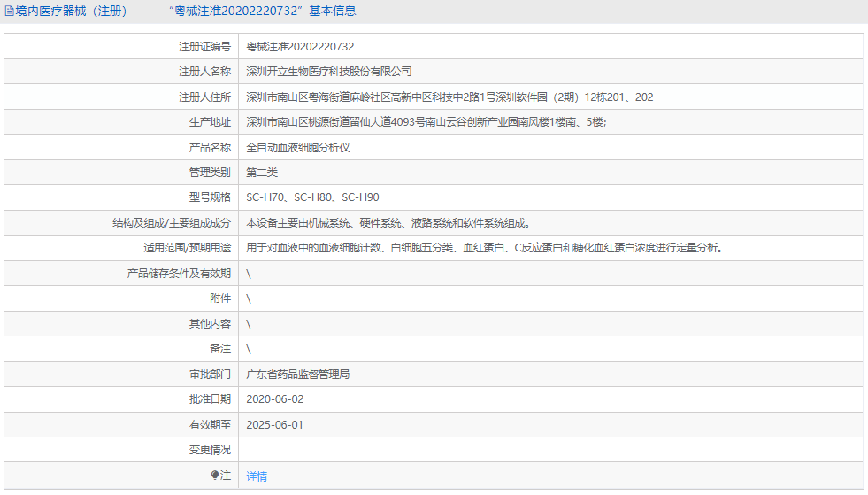
Task: Click the 批准日期 row label
Action: 210,399
